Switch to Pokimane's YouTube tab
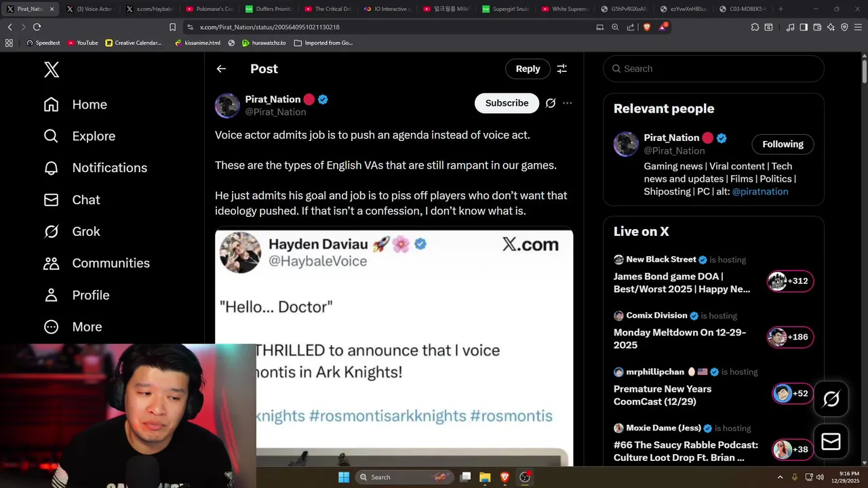 click(209, 9)
